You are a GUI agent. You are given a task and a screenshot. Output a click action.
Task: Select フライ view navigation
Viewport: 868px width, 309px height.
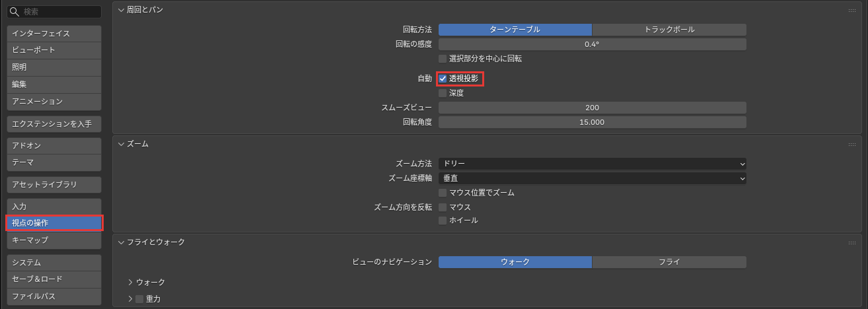tap(669, 262)
